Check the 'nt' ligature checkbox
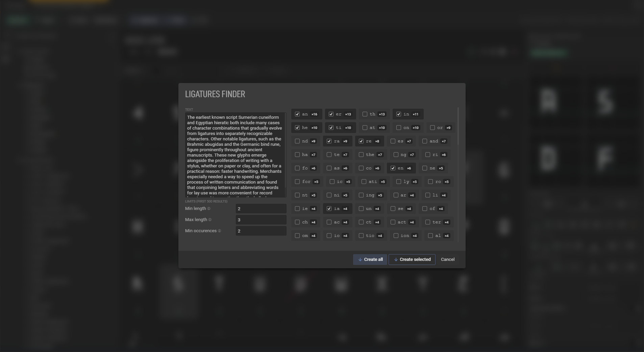This screenshot has height=352, width=644. tap(297, 195)
